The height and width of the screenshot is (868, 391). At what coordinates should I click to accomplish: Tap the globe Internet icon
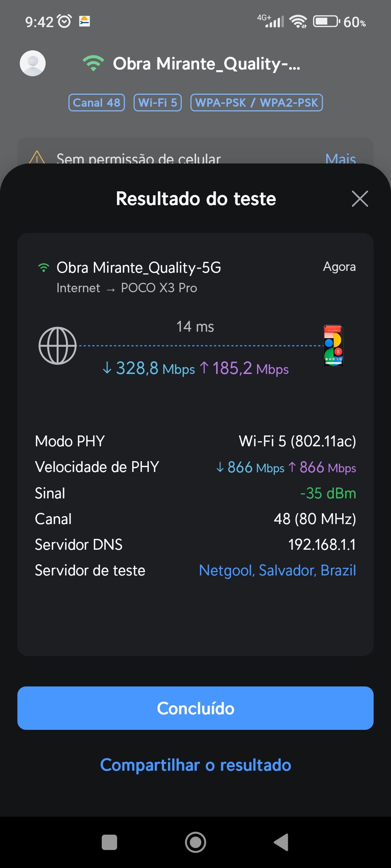click(58, 346)
